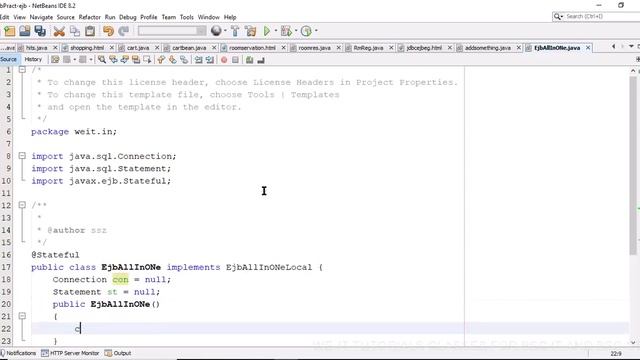Go to the previous search occurrence icon
This screenshot has height=360, width=640.
[113, 60]
